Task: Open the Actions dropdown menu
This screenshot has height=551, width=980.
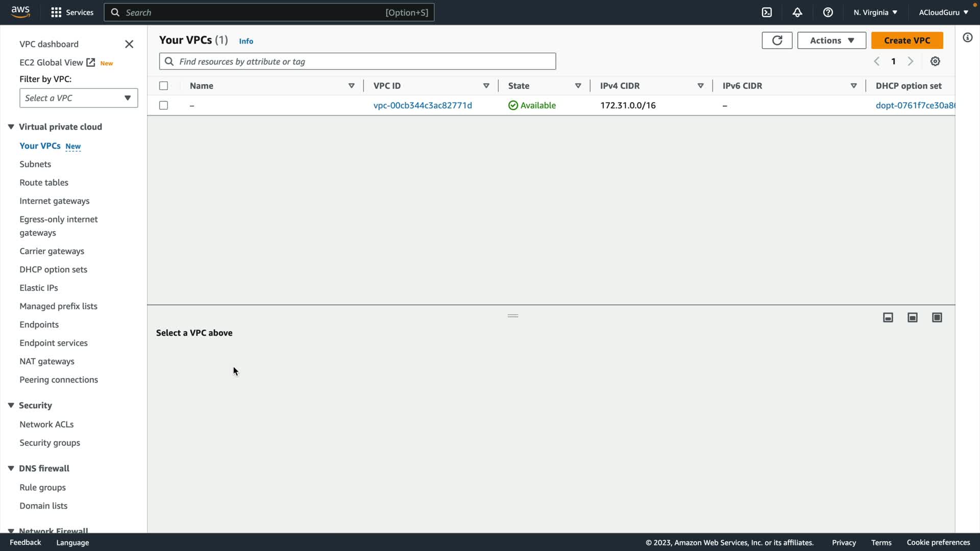Action: tap(831, 40)
